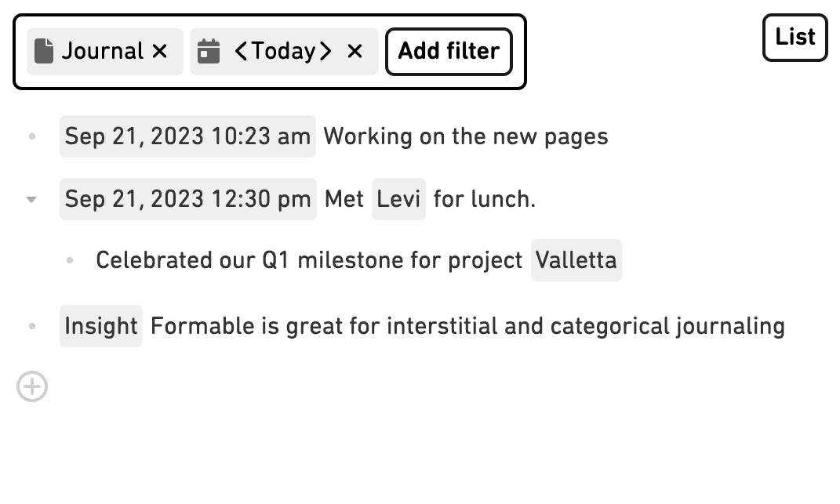Click the page icon on the Journal filter chip
This screenshot has height=504, width=840.
click(x=43, y=51)
